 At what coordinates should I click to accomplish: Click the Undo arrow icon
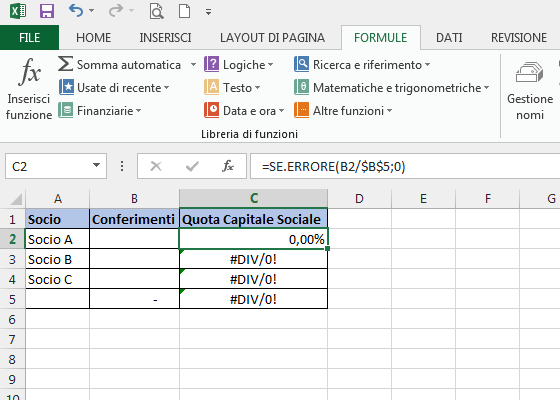(x=76, y=11)
